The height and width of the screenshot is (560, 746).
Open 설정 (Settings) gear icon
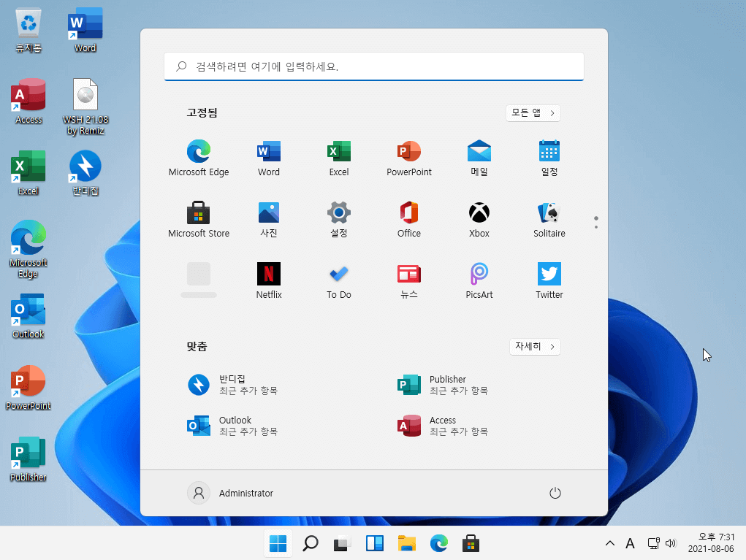[339, 219]
